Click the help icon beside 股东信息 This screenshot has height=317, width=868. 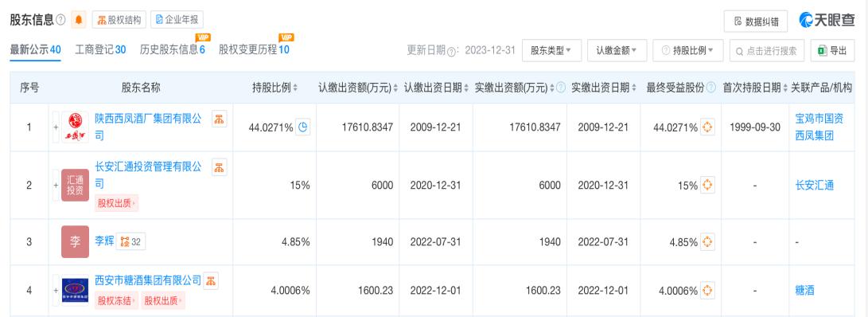[61, 21]
